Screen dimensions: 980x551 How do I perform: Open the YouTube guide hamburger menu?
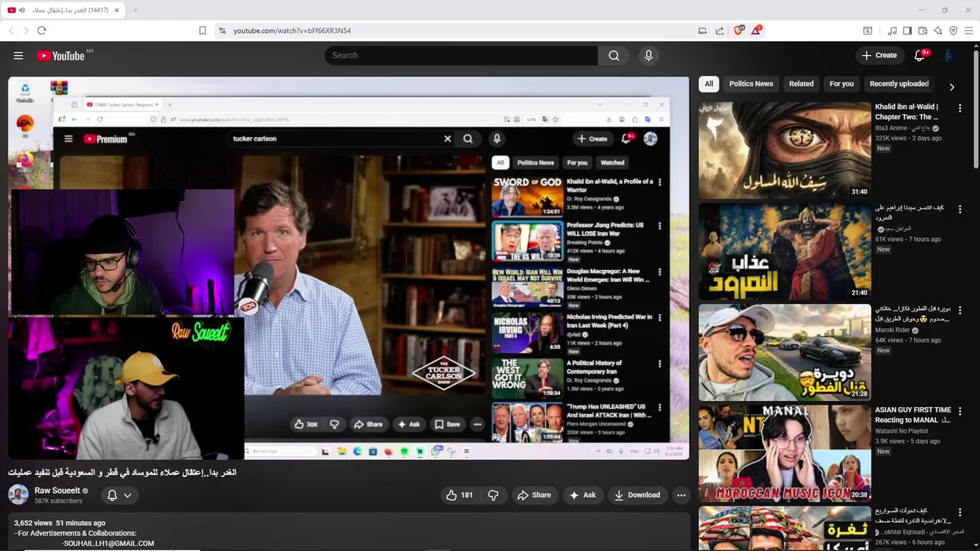[18, 55]
